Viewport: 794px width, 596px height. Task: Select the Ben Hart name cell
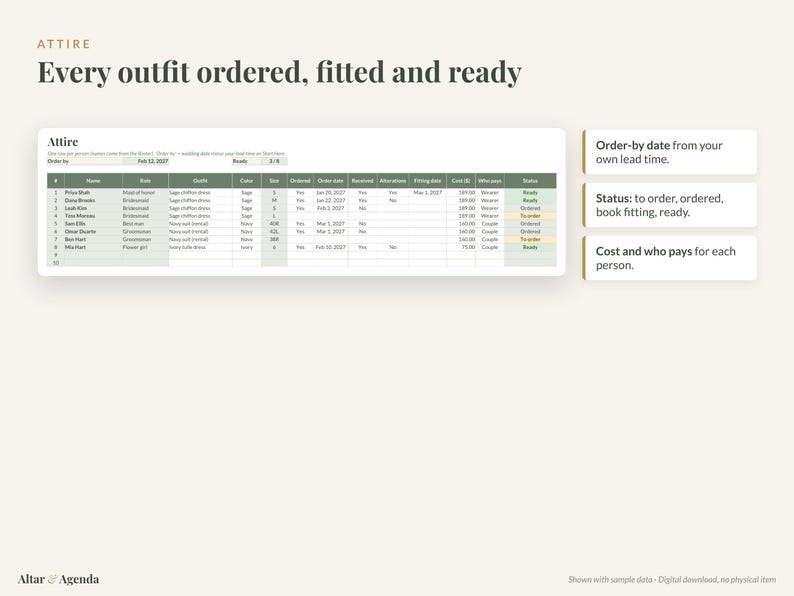[93, 240]
